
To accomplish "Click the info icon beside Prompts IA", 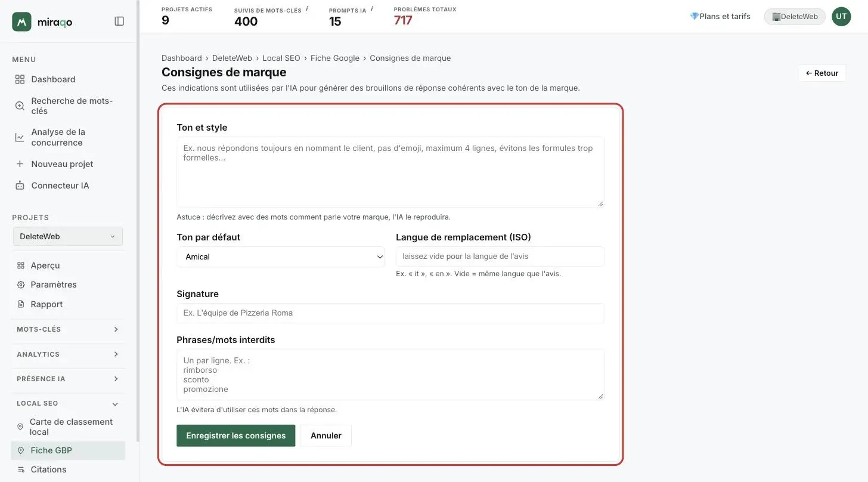I will point(372,9).
